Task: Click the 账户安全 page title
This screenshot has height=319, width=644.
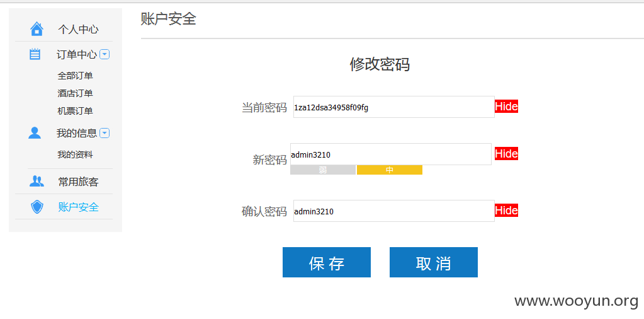Action: point(168,19)
